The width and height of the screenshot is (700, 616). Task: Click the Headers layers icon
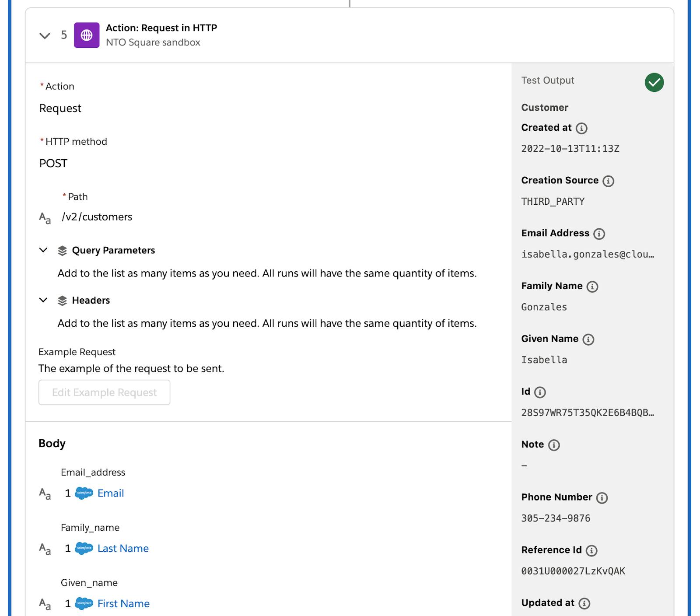62,301
